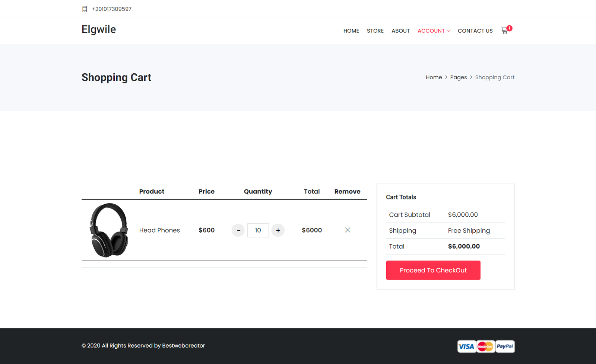Expand the Account dropdown menu
The image size is (596, 364).
pos(434,31)
